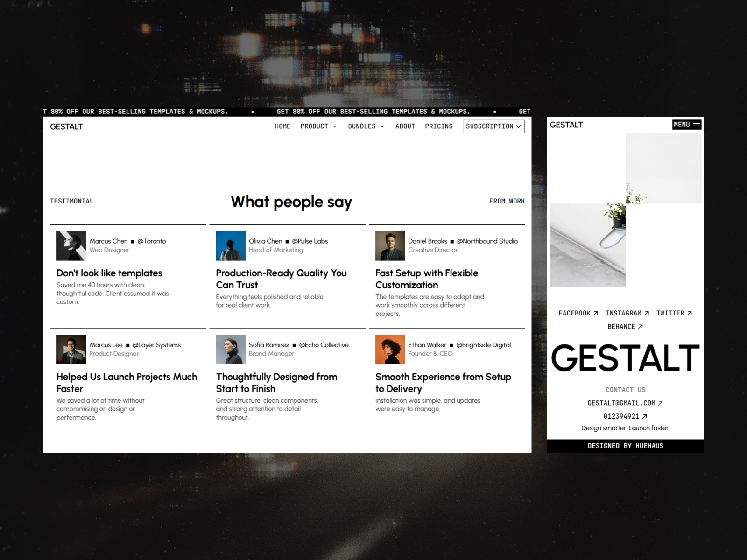Click the arrow next to GESTALT@GMAIL.COM

[x=661, y=403]
